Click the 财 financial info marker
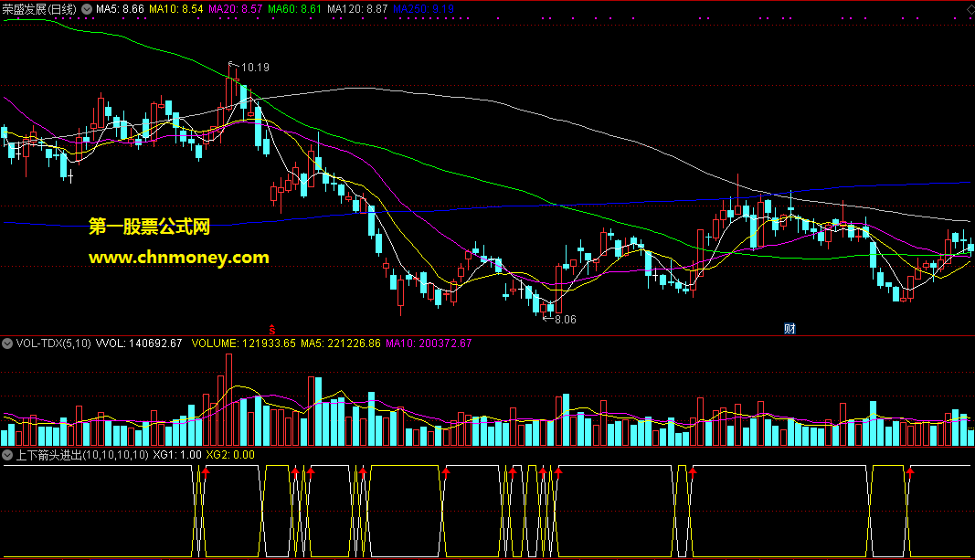 pos(790,329)
